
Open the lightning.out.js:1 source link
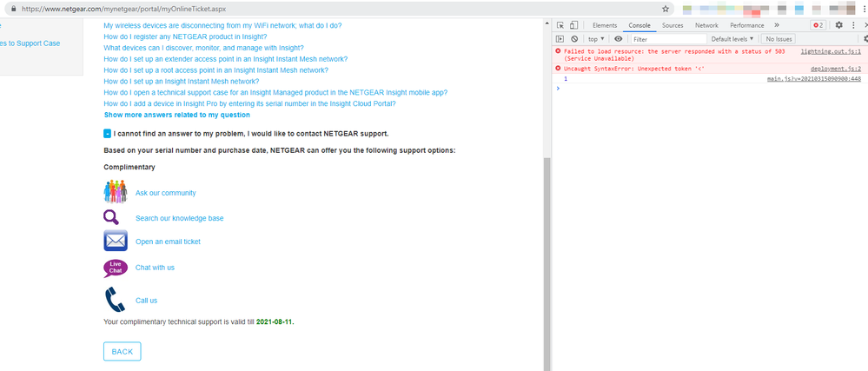point(831,51)
